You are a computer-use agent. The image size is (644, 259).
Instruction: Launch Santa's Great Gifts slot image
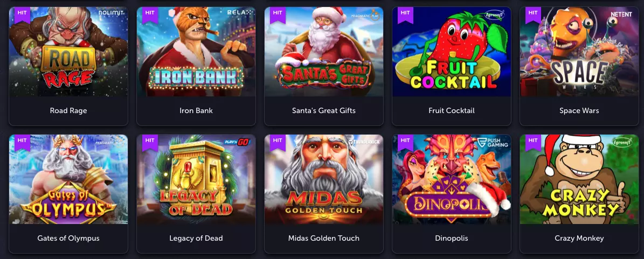point(324,52)
